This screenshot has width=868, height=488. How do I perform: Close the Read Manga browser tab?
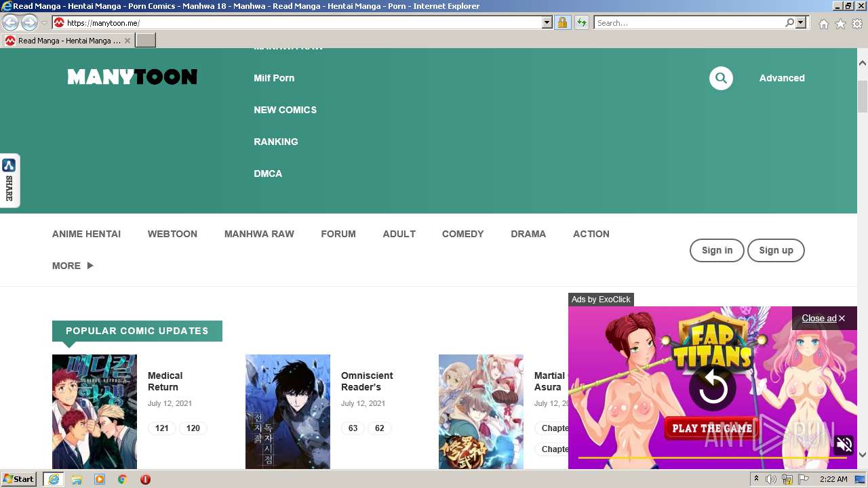(x=127, y=41)
